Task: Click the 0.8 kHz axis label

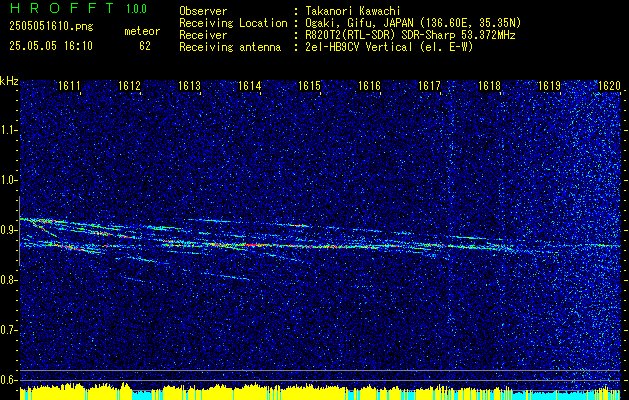Action: (9, 280)
